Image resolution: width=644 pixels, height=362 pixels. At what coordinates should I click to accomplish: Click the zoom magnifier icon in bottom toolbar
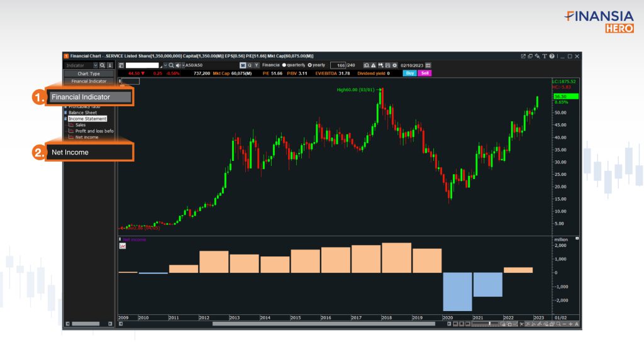[x=558, y=324]
